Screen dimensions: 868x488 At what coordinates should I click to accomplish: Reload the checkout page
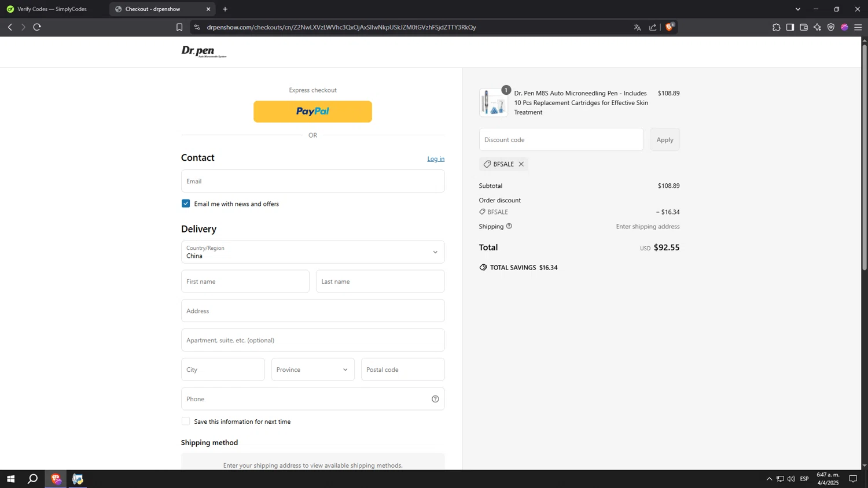[x=37, y=27]
